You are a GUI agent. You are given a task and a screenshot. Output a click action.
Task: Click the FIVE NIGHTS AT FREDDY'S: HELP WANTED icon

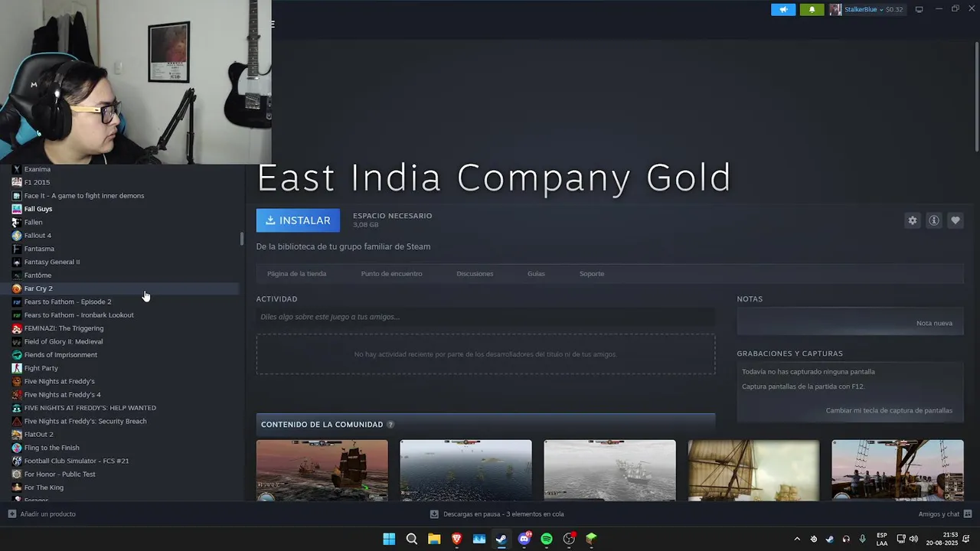17,408
